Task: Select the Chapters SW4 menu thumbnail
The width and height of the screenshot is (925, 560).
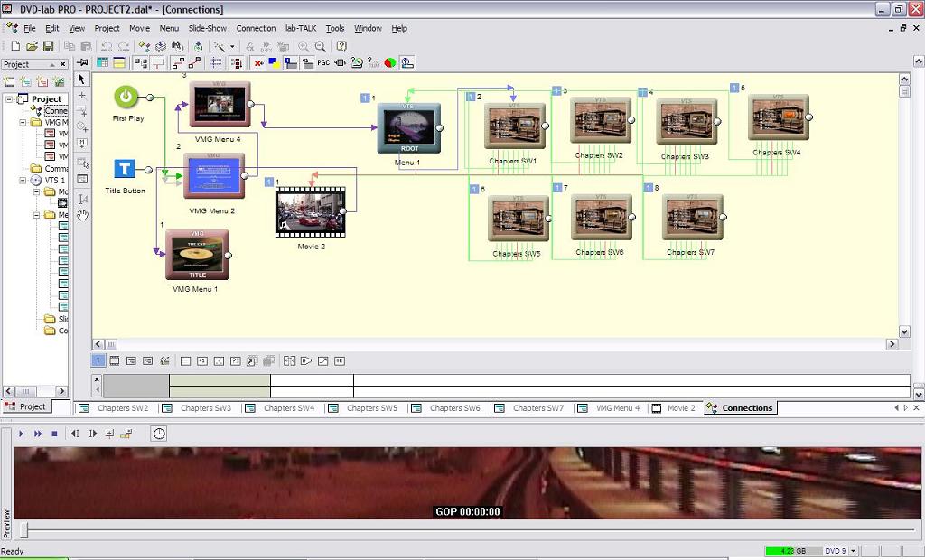Action: coord(778,117)
